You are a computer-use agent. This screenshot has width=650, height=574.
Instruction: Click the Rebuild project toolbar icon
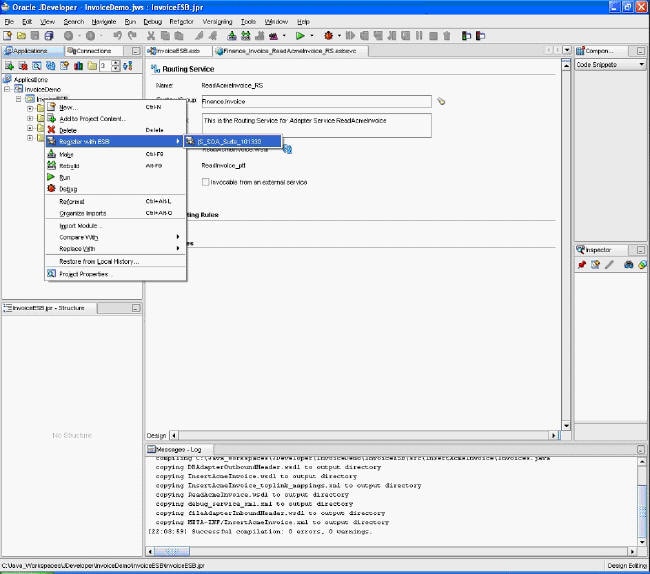(246, 36)
